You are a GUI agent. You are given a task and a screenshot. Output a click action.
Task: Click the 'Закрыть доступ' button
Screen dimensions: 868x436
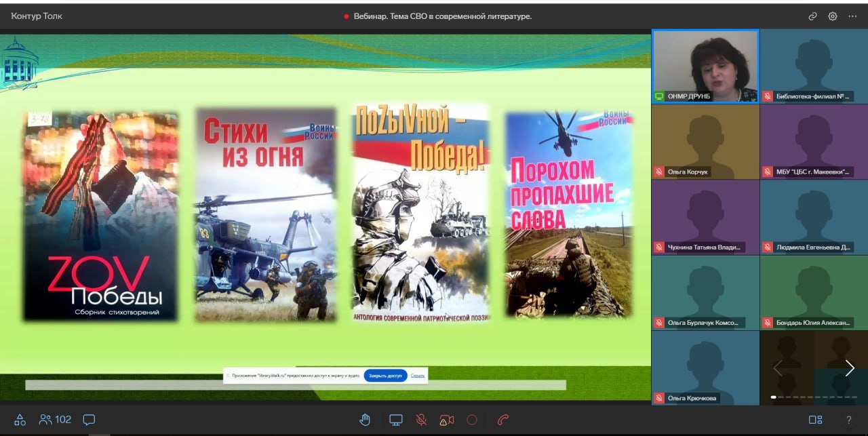[x=385, y=375]
